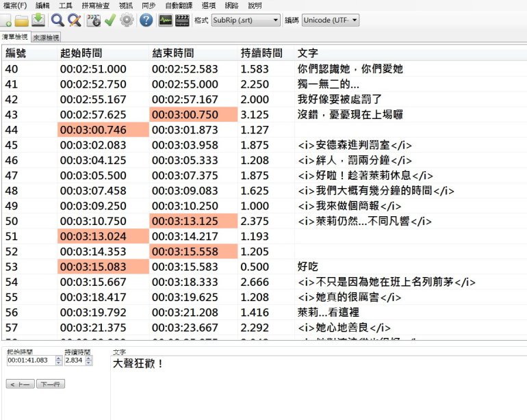Open the 網路 menu
Viewport: 527px width, 420px height.
pyautogui.click(x=231, y=5)
